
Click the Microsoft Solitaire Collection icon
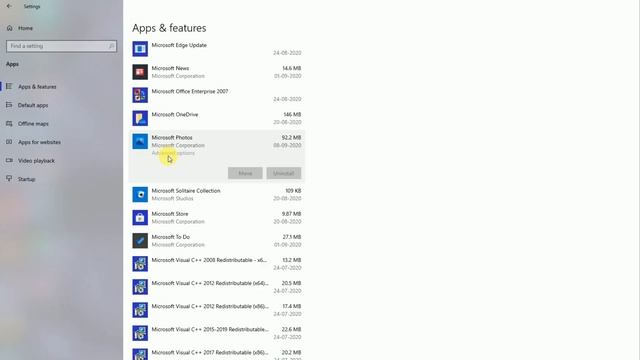pyautogui.click(x=140, y=194)
